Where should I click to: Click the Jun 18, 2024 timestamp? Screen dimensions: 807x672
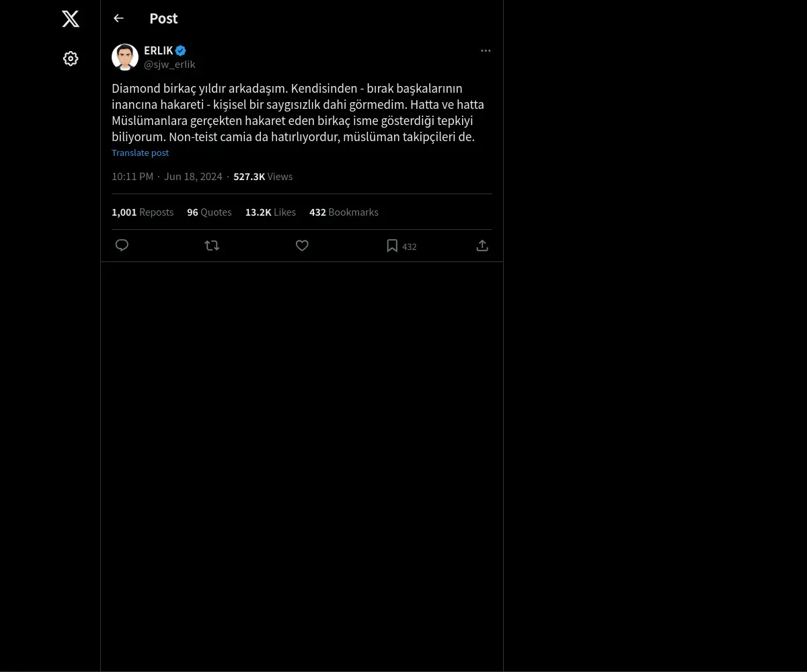(x=193, y=176)
